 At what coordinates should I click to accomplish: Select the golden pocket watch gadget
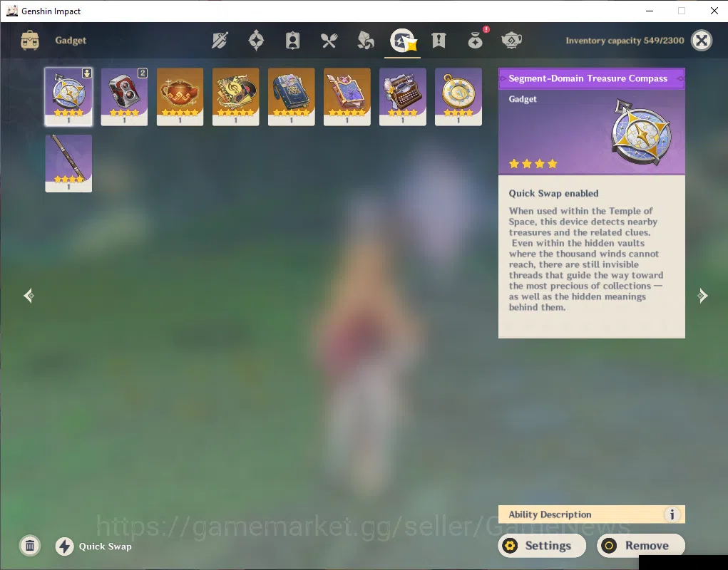click(x=458, y=97)
